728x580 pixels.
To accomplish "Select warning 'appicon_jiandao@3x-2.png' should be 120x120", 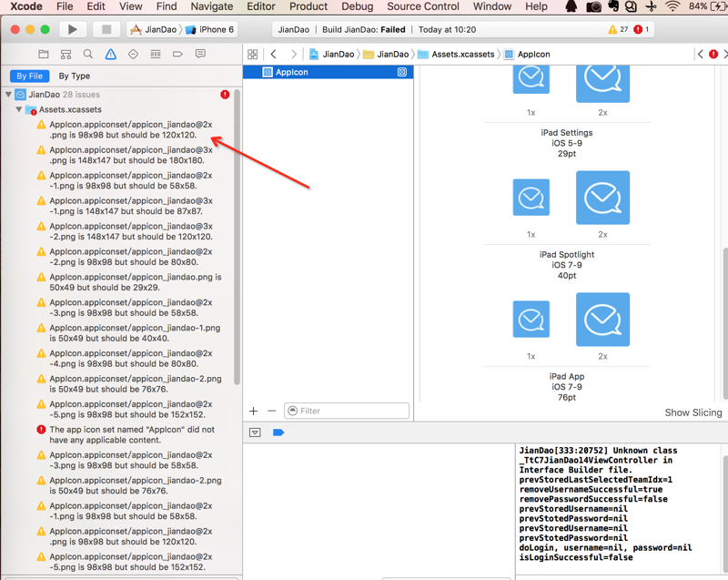I will [x=126, y=231].
